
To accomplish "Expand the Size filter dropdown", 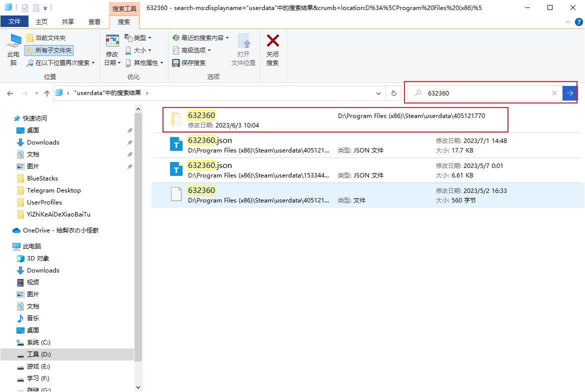I will [138, 50].
